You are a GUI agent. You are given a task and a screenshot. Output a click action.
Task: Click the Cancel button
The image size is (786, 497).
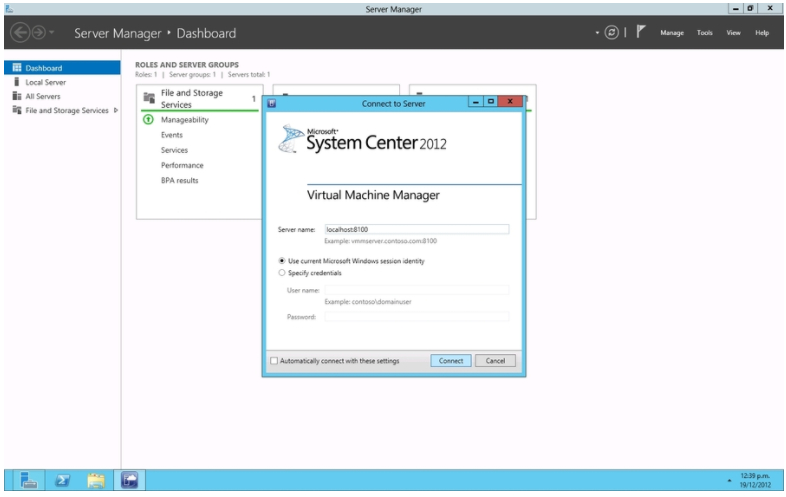pos(495,361)
